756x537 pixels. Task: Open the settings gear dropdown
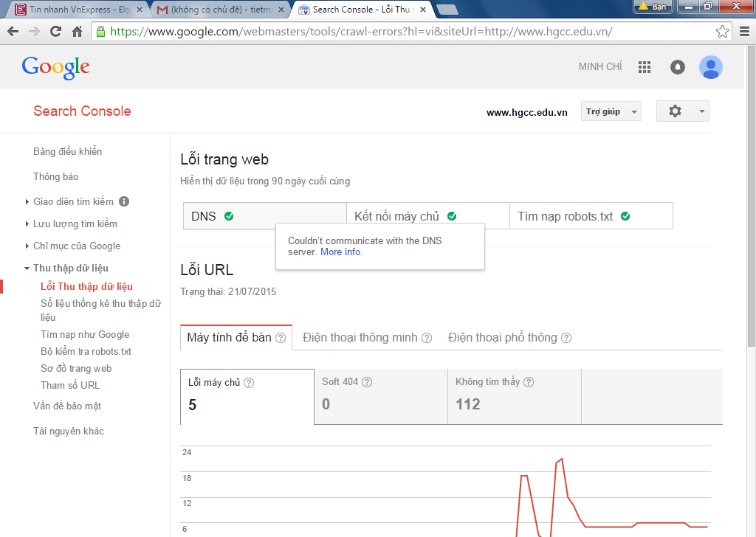pyautogui.click(x=682, y=111)
